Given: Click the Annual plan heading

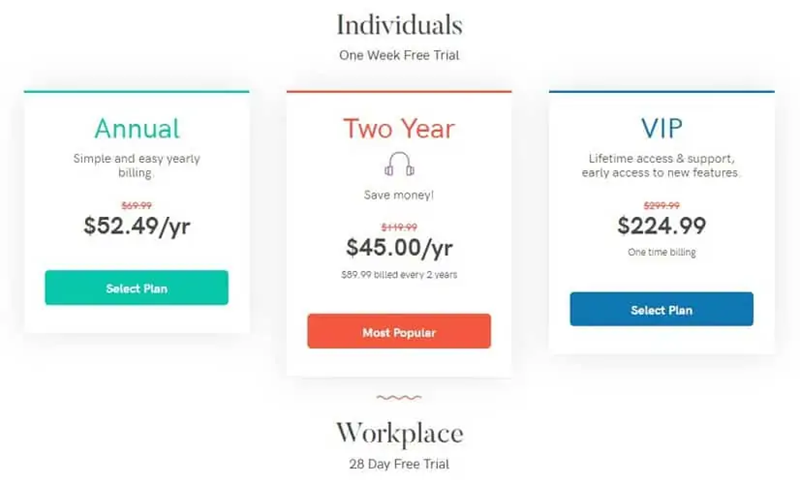Looking at the screenshot, I should pos(137,128).
